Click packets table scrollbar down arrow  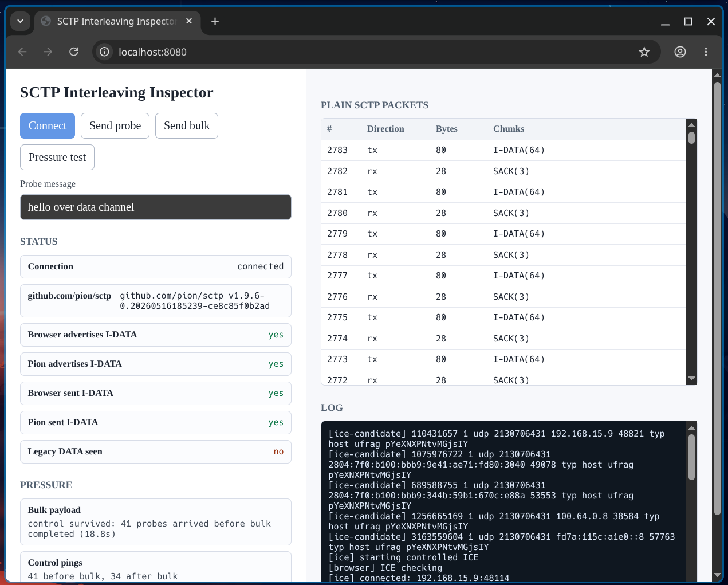coord(691,379)
